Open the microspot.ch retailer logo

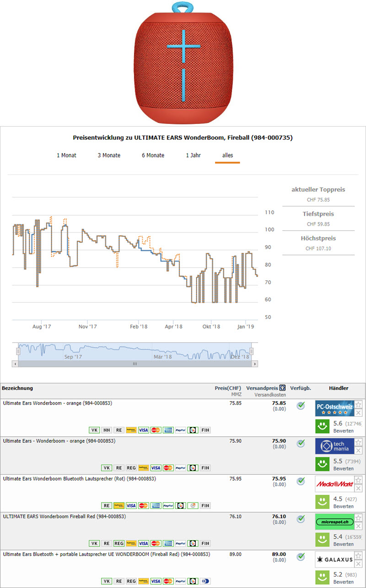coord(334,522)
